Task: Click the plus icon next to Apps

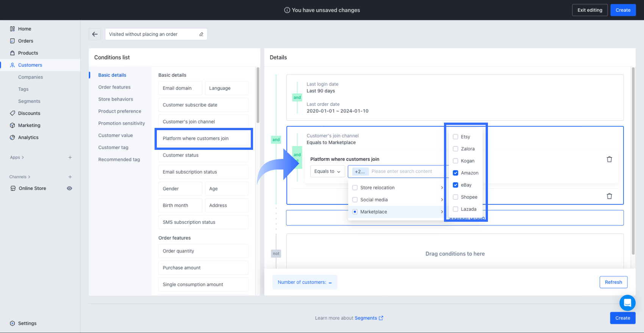Action: tap(70, 157)
